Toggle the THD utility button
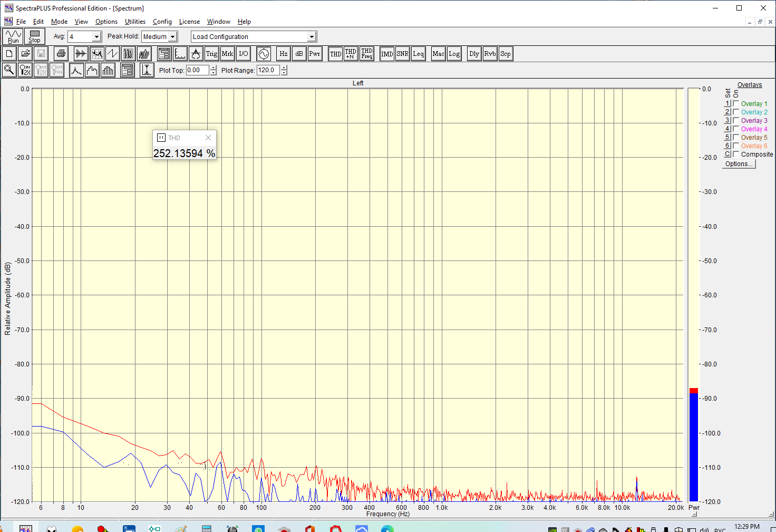 [335, 54]
